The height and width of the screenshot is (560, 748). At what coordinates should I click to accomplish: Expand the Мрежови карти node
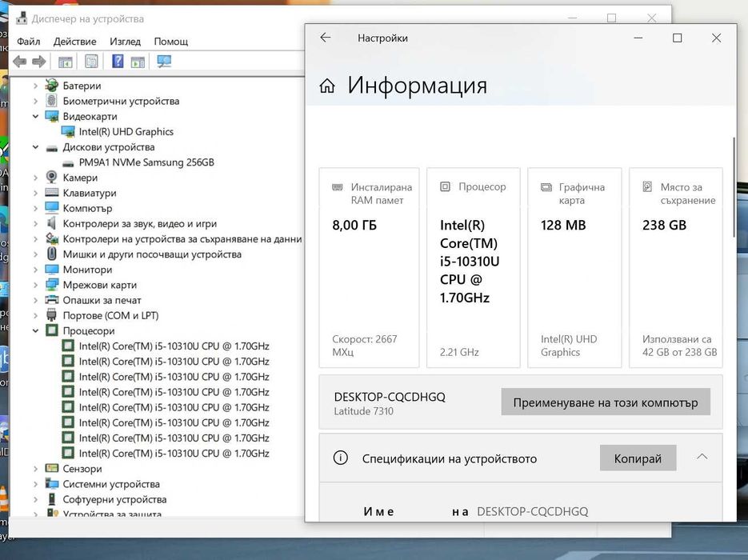(x=35, y=285)
